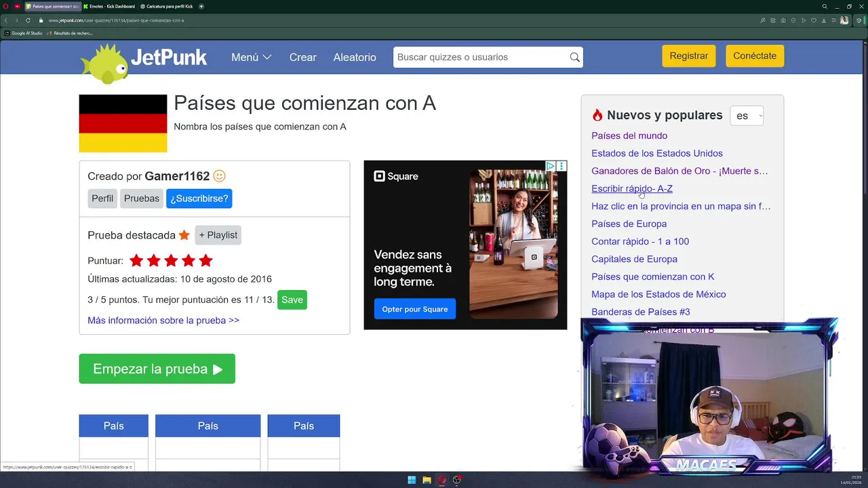
Task: Click the search magnifier in JetPunk
Action: [x=575, y=57]
